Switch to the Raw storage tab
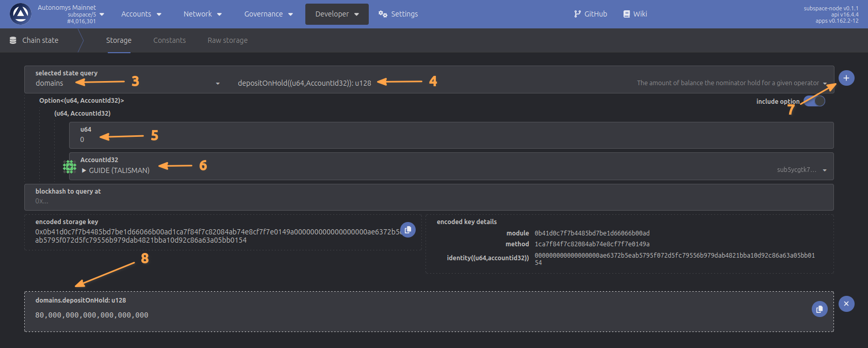Viewport: 868px width, 348px height. pos(227,40)
